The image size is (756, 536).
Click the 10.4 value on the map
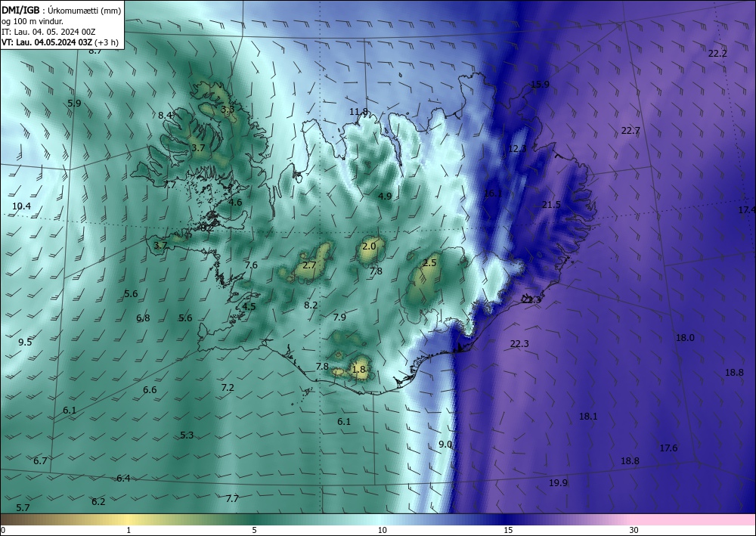[21, 206]
